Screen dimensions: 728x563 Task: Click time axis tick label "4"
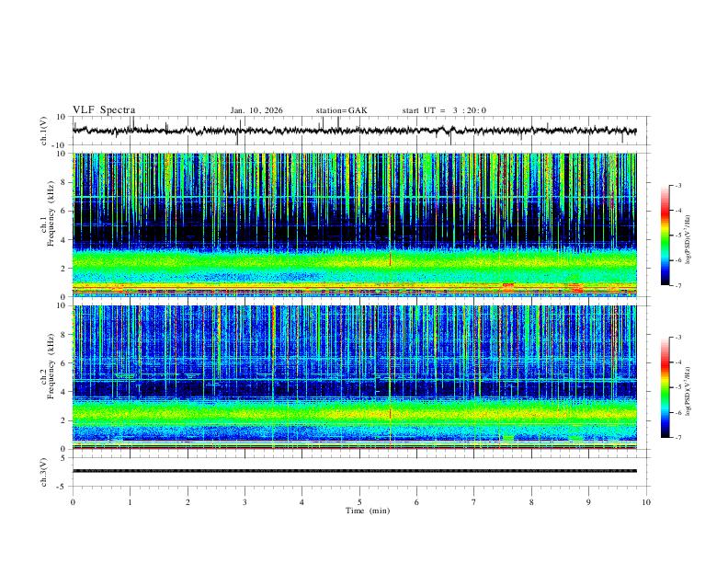point(302,502)
